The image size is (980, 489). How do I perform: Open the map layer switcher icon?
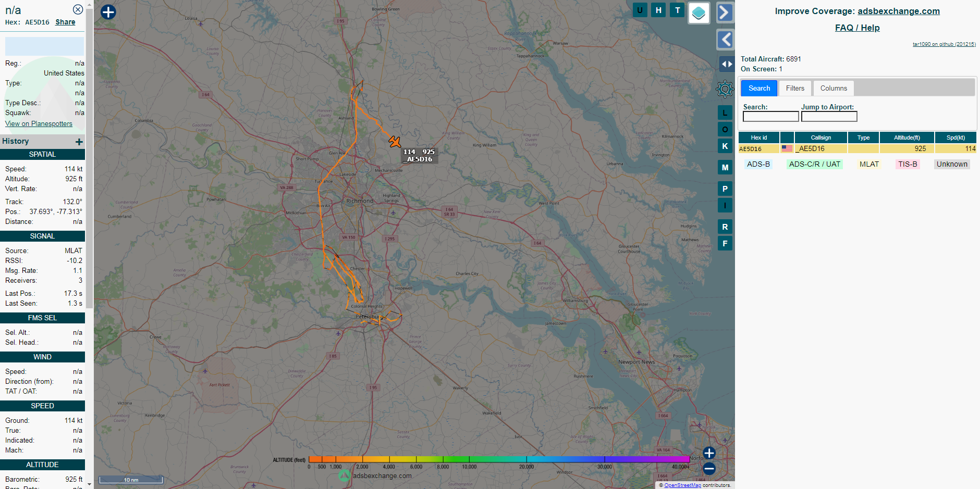pyautogui.click(x=699, y=13)
